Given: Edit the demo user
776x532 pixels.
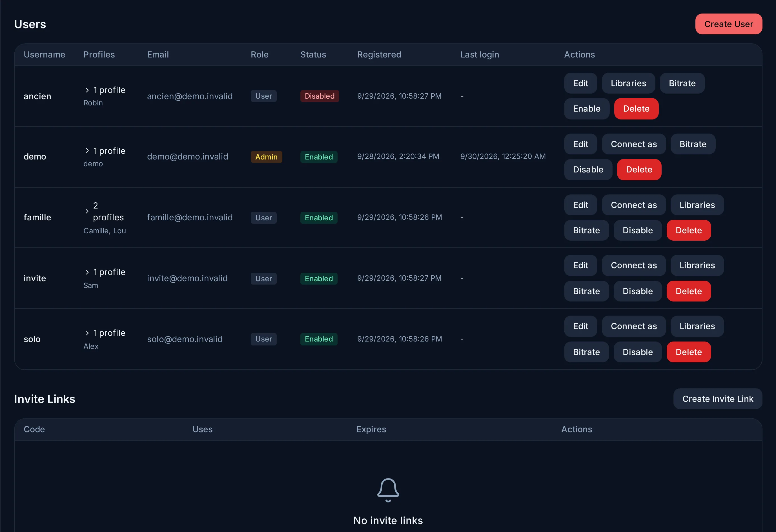Looking at the screenshot, I should [x=580, y=144].
